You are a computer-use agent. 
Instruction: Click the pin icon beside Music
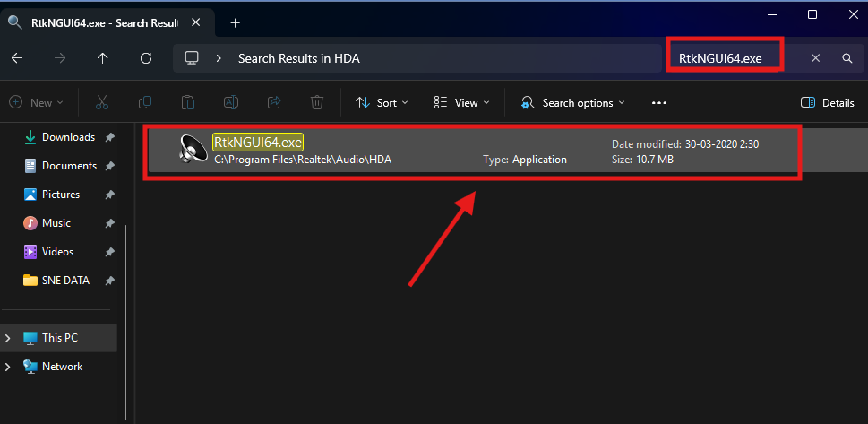click(x=110, y=223)
